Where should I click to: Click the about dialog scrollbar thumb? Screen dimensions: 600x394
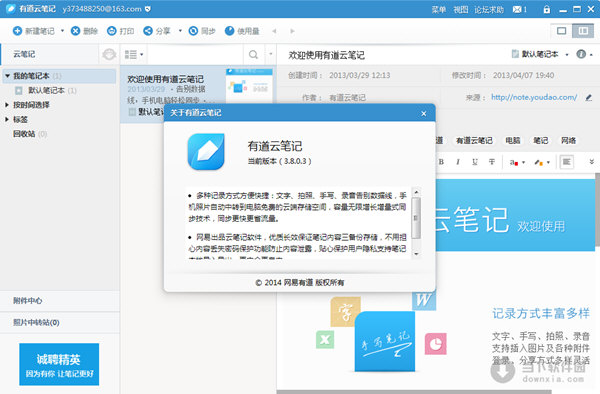416,218
